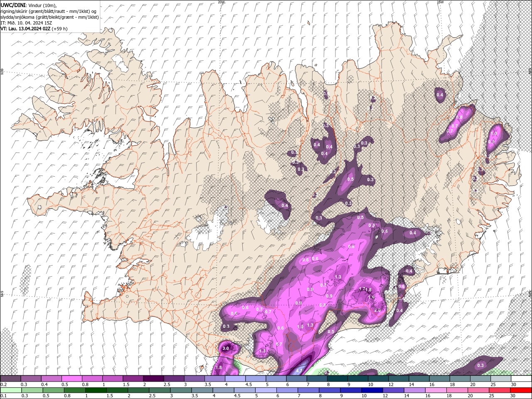Click the deep navy swatch starting at 10 in the lower legend row
This screenshot has width=532, height=399.
pyautogui.click(x=372, y=390)
